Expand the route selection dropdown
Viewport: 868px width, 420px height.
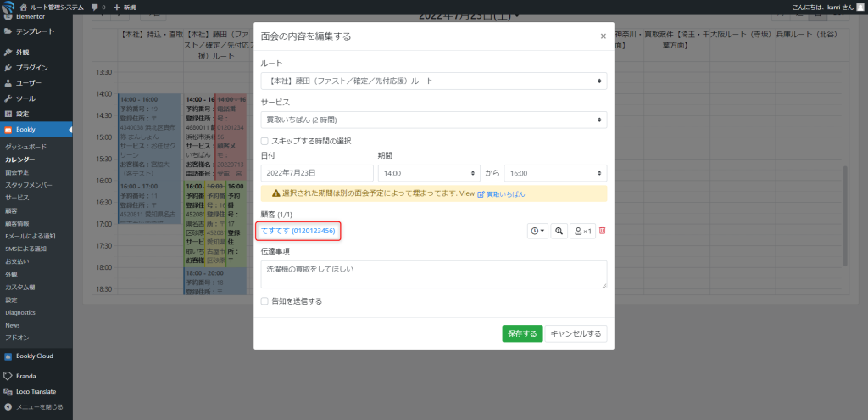[433, 81]
